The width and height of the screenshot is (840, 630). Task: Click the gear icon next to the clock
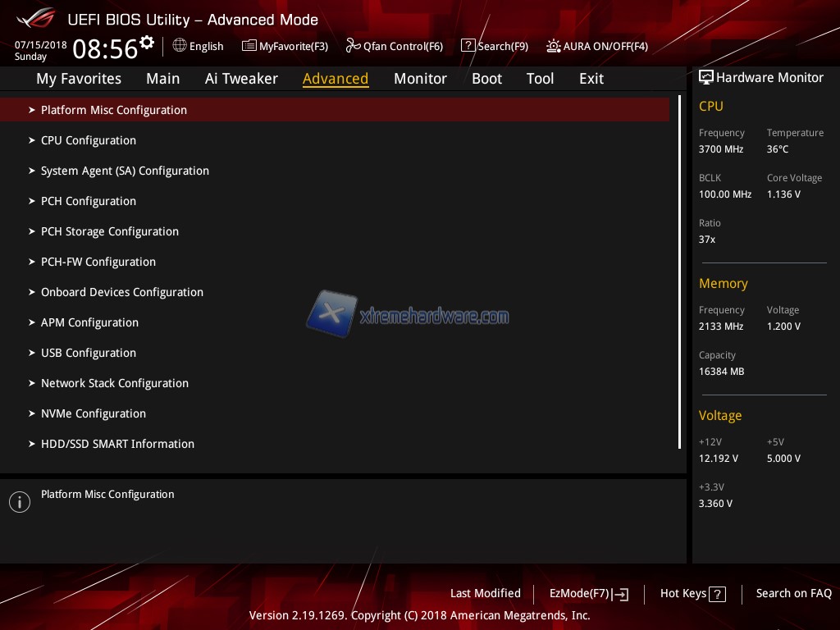[x=147, y=42]
